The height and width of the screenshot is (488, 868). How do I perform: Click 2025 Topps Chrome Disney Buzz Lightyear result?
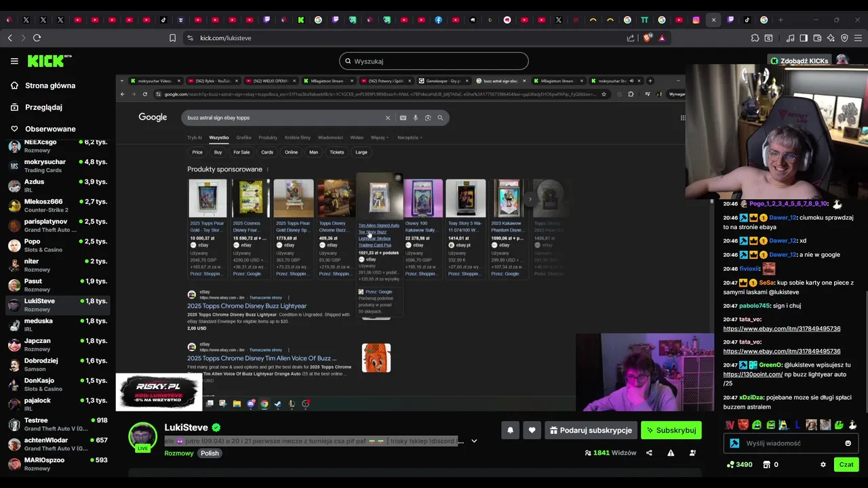(247, 306)
